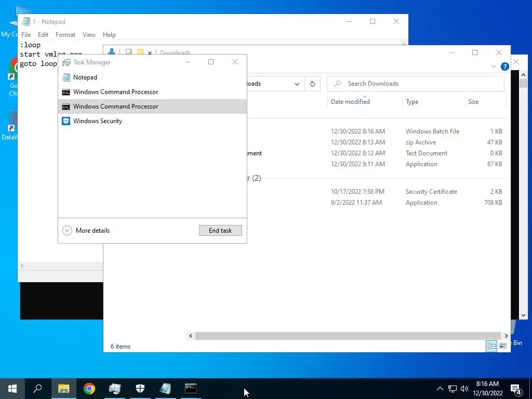Open Task Manager from the taskbar
Viewport: 532px width, 399px height.
click(115, 389)
